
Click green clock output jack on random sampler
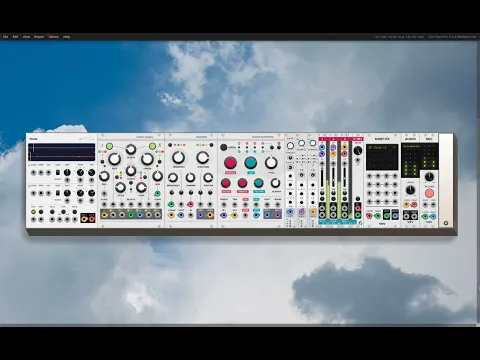pyautogui.click(x=157, y=194)
